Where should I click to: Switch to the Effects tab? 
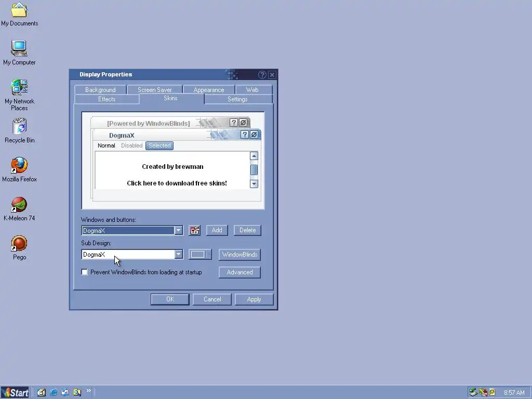tap(107, 99)
